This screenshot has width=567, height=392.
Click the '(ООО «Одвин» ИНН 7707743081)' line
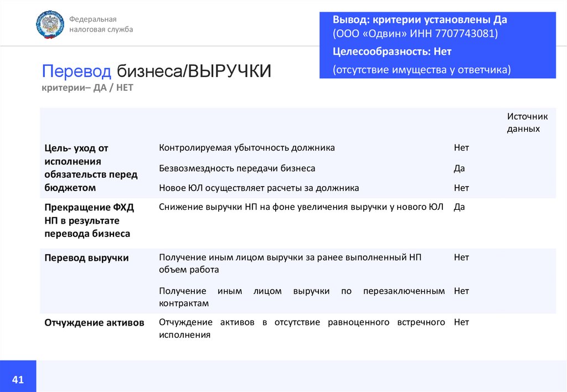(415, 34)
